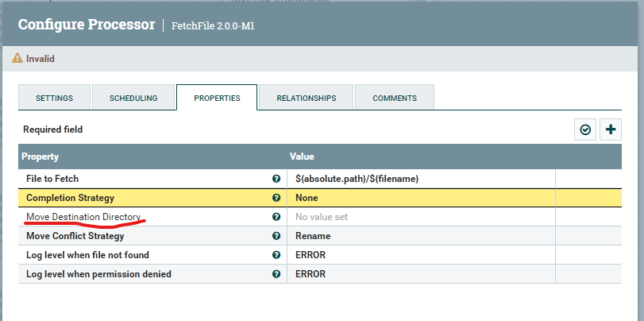Open the Comments tab
Image resolution: width=644 pixels, height=321 pixels.
395,99
